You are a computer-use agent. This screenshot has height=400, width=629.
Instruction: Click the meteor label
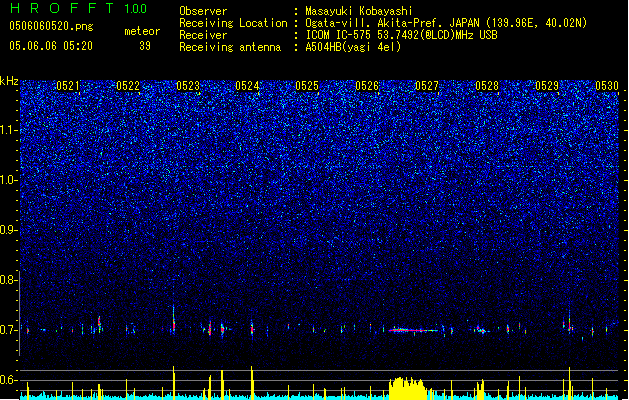pyautogui.click(x=142, y=31)
